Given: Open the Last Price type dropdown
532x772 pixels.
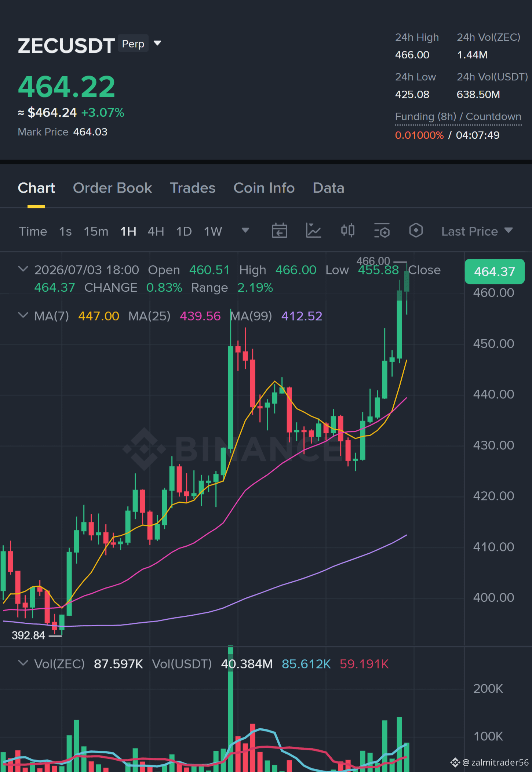Looking at the screenshot, I should (x=477, y=231).
